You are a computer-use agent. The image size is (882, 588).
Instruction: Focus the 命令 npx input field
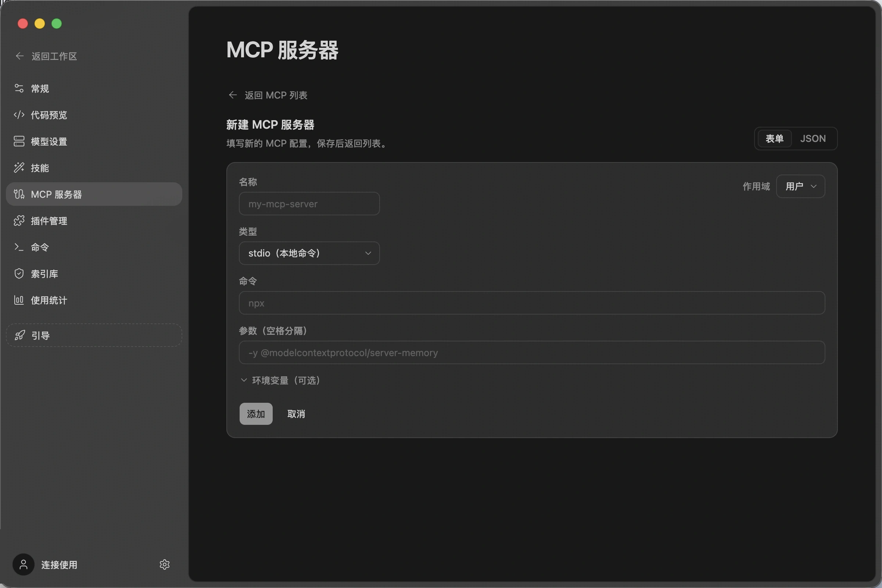click(x=532, y=302)
